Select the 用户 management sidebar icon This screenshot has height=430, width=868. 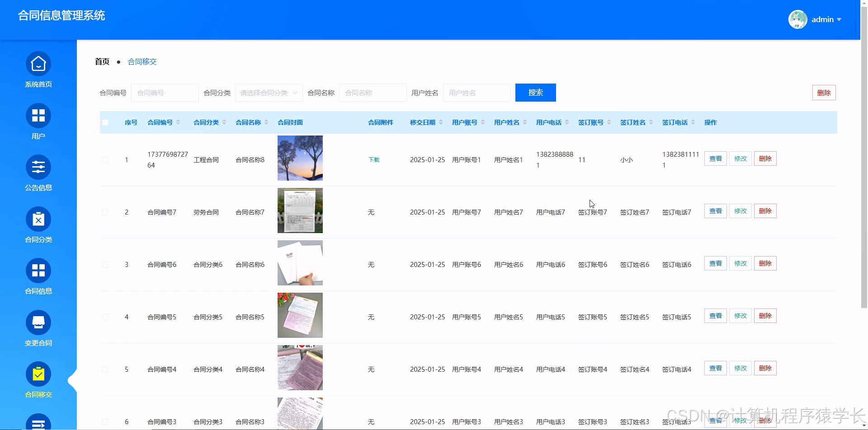tap(38, 116)
